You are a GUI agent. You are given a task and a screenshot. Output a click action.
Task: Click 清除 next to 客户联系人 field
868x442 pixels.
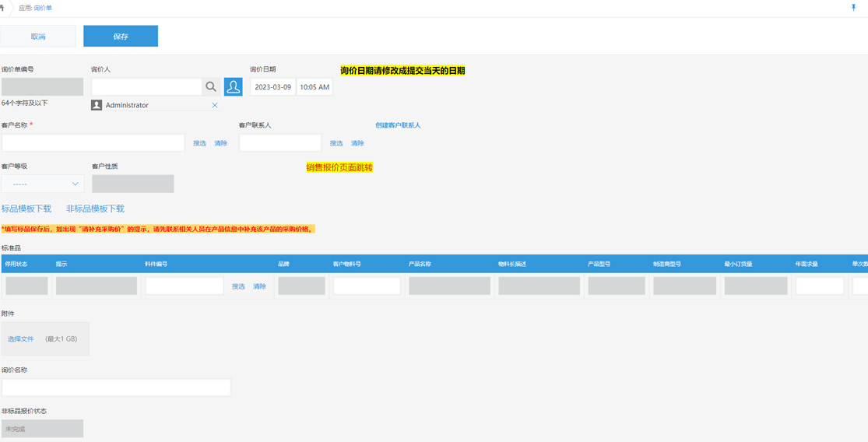tap(357, 143)
